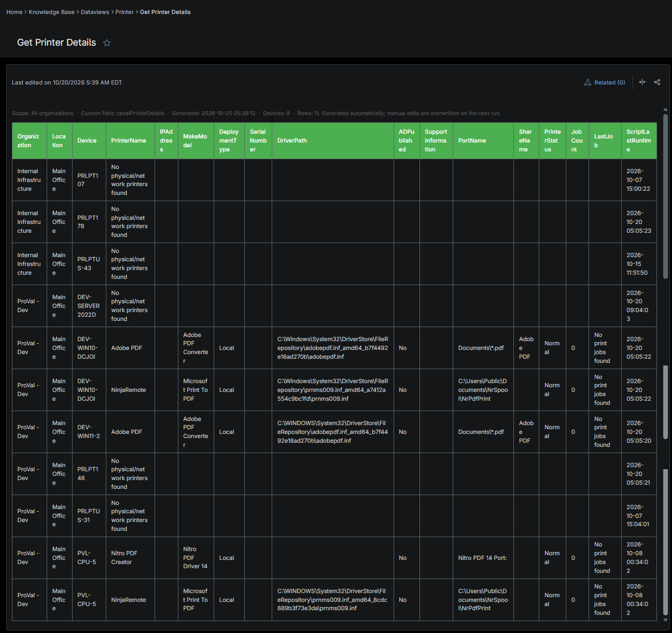Click the PRLPTUS-43 device cell

(x=89, y=264)
